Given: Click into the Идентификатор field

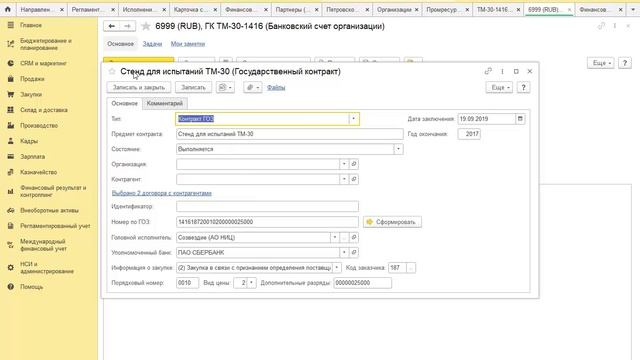Looking at the screenshot, I should tap(267, 207).
